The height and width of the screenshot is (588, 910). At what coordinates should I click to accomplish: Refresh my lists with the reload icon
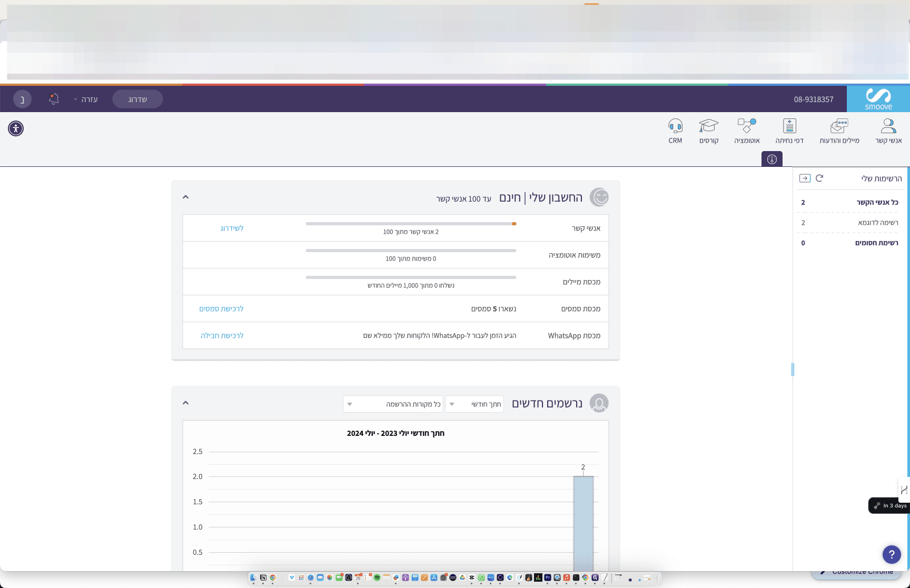pos(819,178)
